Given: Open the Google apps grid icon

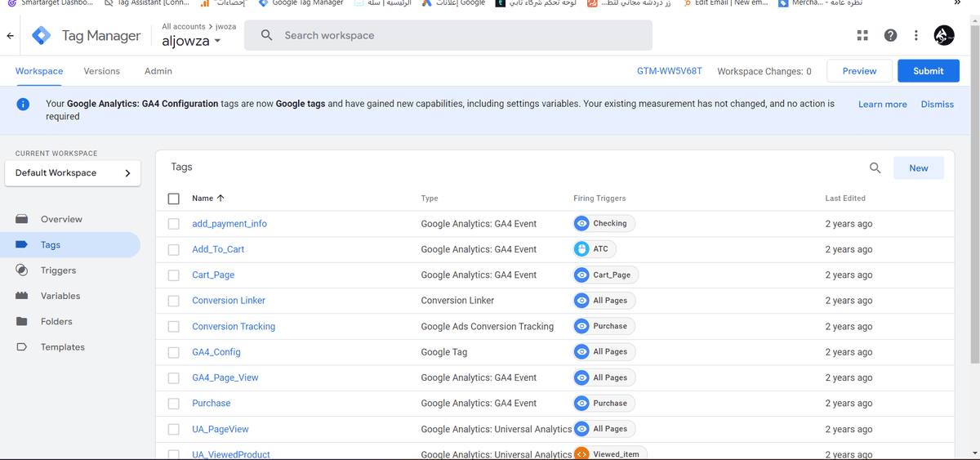Looking at the screenshot, I should 862,35.
